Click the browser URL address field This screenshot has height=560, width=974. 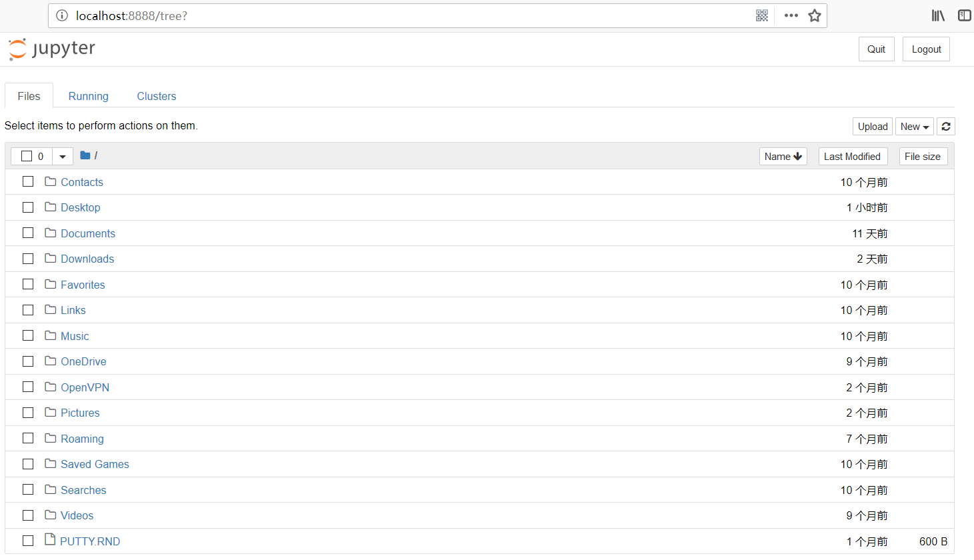pyautogui.click(x=400, y=15)
